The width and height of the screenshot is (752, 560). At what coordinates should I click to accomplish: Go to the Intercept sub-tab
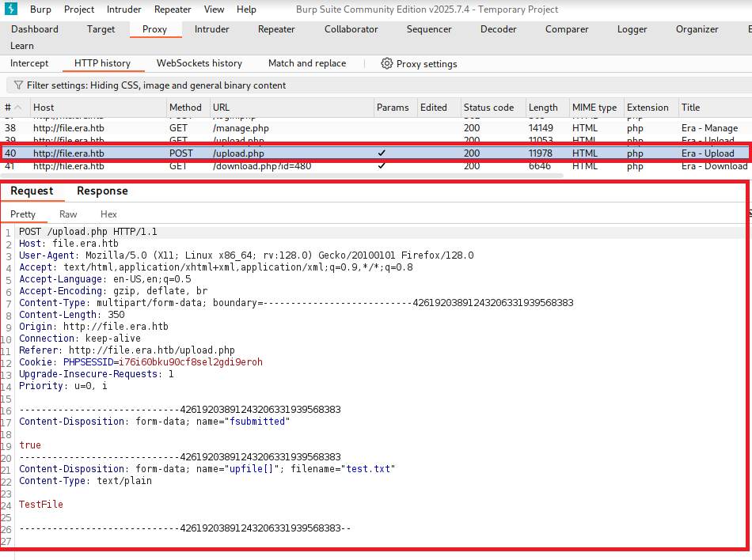[29, 63]
